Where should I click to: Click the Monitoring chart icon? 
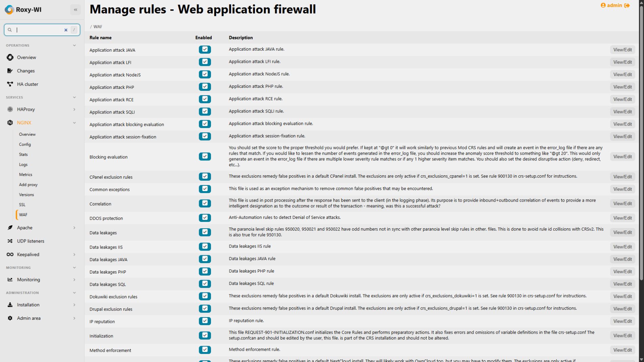[x=10, y=280]
